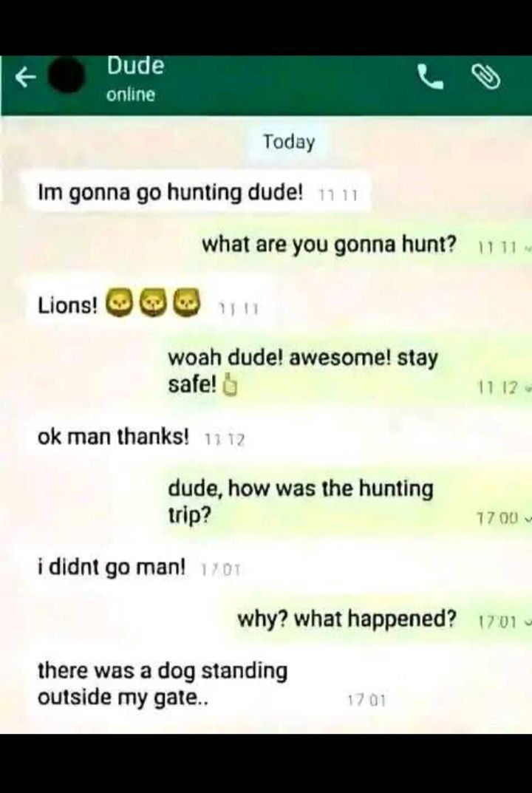The image size is (532, 793).
Task: Start a voice call with Dude
Action: click(430, 78)
